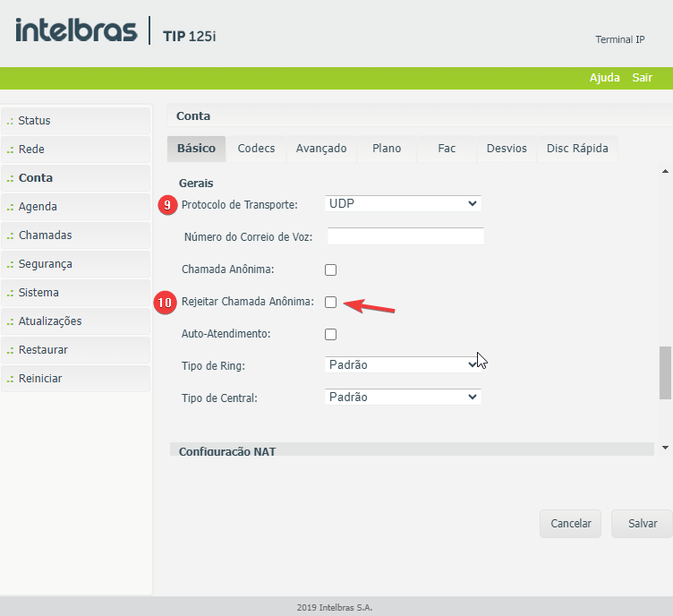673x616 pixels.
Task: Open the Protocolo de Transporte dropdown
Action: 403,204
